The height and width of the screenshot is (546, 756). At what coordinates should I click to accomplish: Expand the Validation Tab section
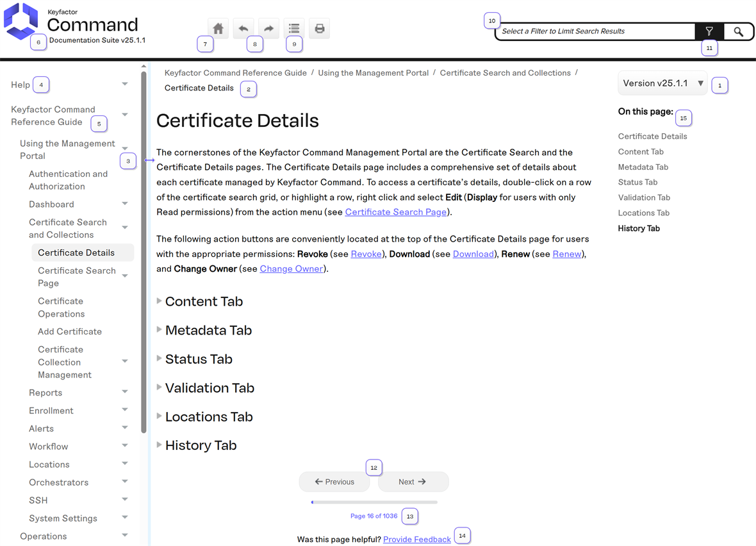[x=210, y=388]
